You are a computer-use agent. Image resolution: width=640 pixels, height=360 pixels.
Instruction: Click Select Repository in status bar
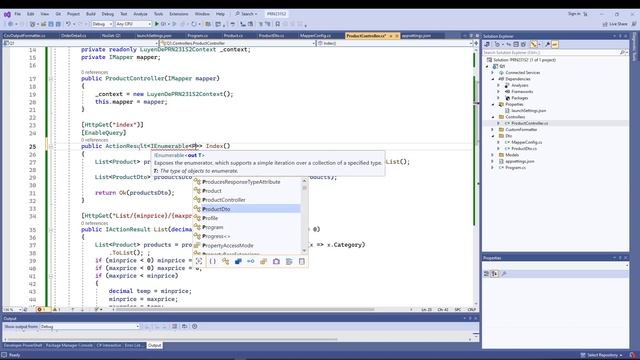602,355
